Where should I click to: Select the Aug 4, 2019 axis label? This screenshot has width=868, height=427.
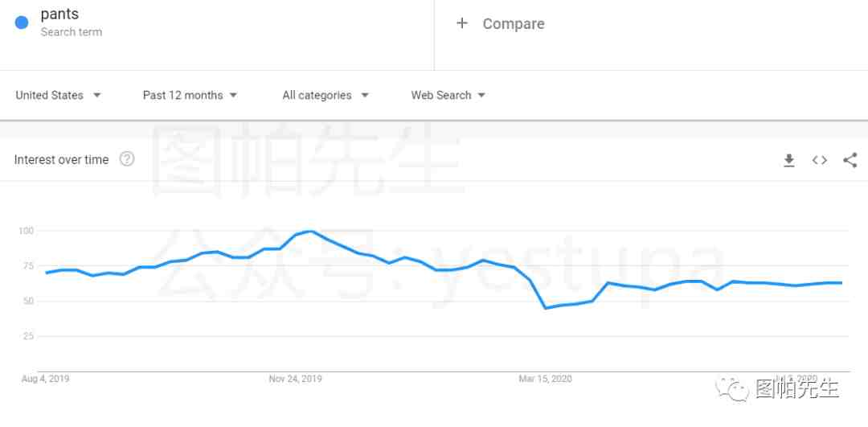click(45, 379)
